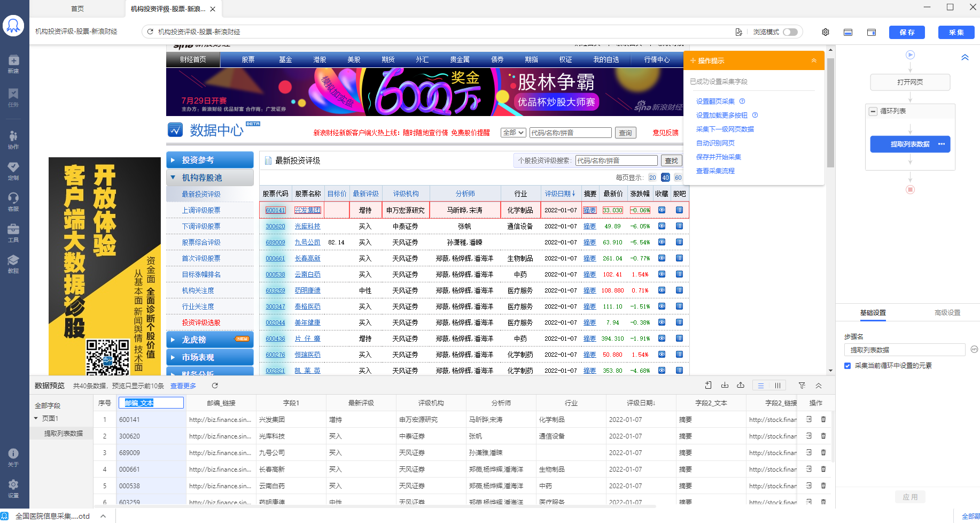Open the 全部 dropdown in 数据中心 search

[514, 133]
